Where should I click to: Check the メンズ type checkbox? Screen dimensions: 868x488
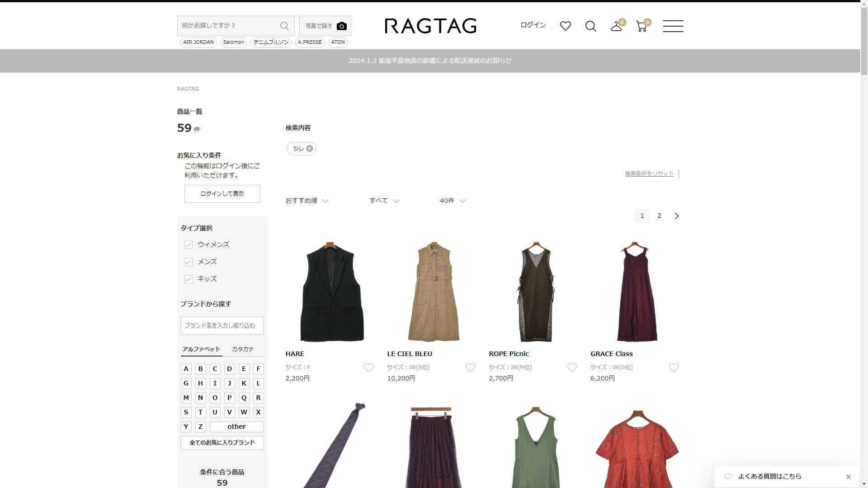click(189, 262)
